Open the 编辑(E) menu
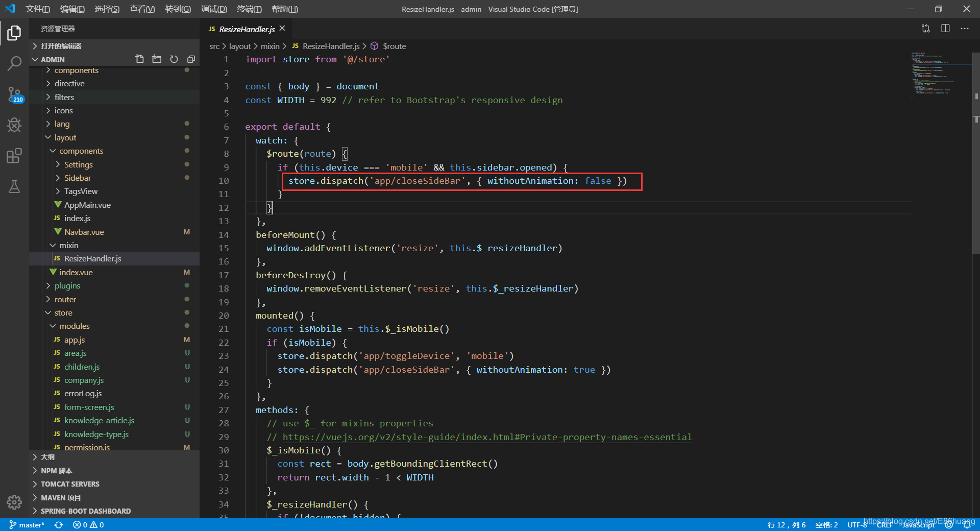Viewport: 980px width, 531px height. pyautogui.click(x=72, y=9)
